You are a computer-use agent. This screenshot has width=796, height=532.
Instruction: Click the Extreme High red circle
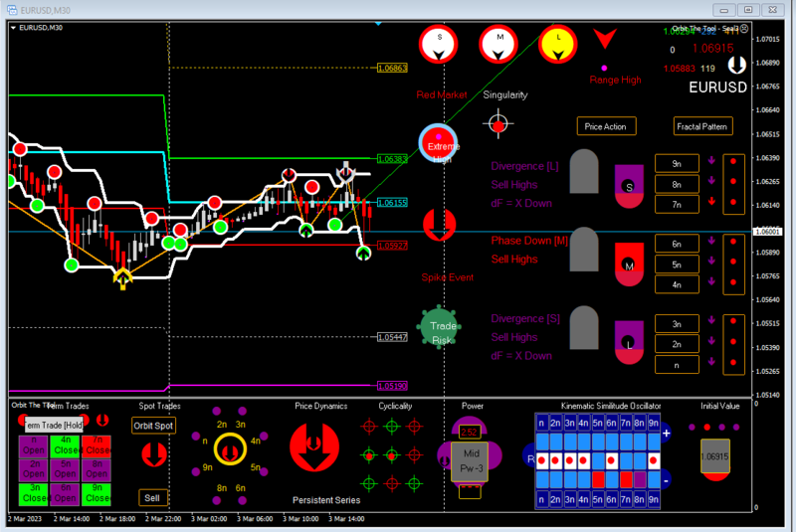tap(438, 143)
